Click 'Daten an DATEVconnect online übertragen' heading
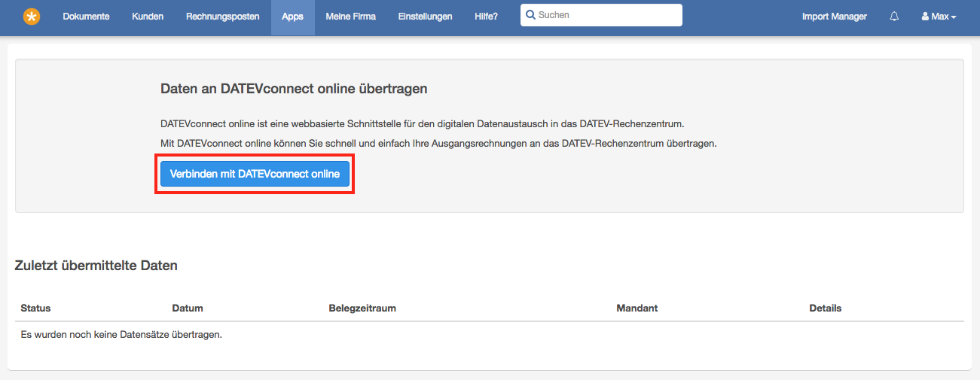This screenshot has height=380, width=980. tap(294, 89)
